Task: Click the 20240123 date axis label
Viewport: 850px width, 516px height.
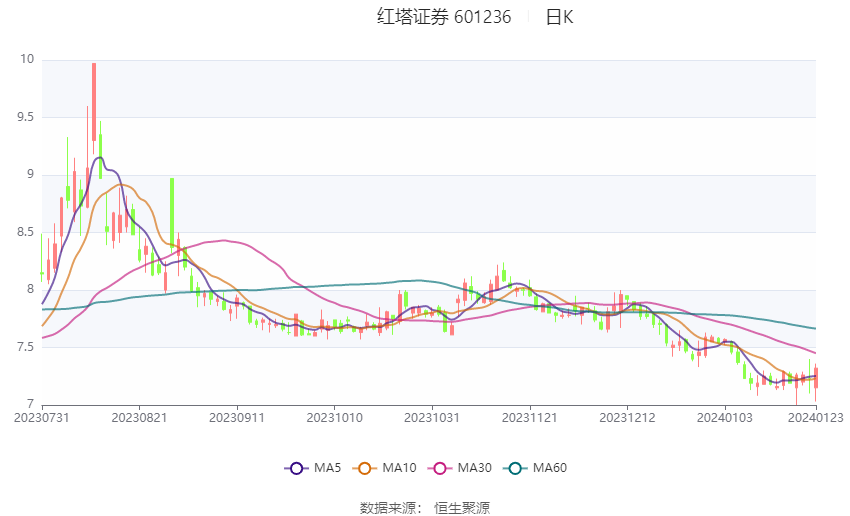Action: pos(816,418)
